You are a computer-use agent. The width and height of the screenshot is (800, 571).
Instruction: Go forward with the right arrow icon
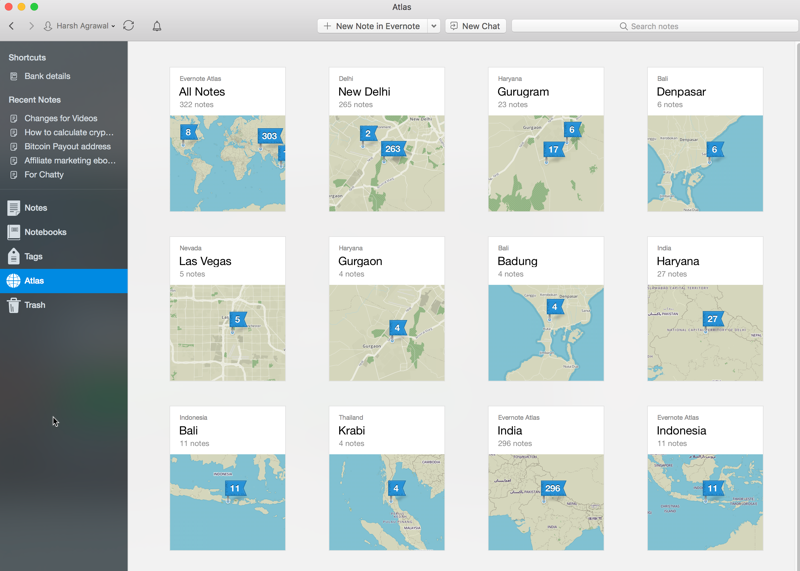coord(31,26)
